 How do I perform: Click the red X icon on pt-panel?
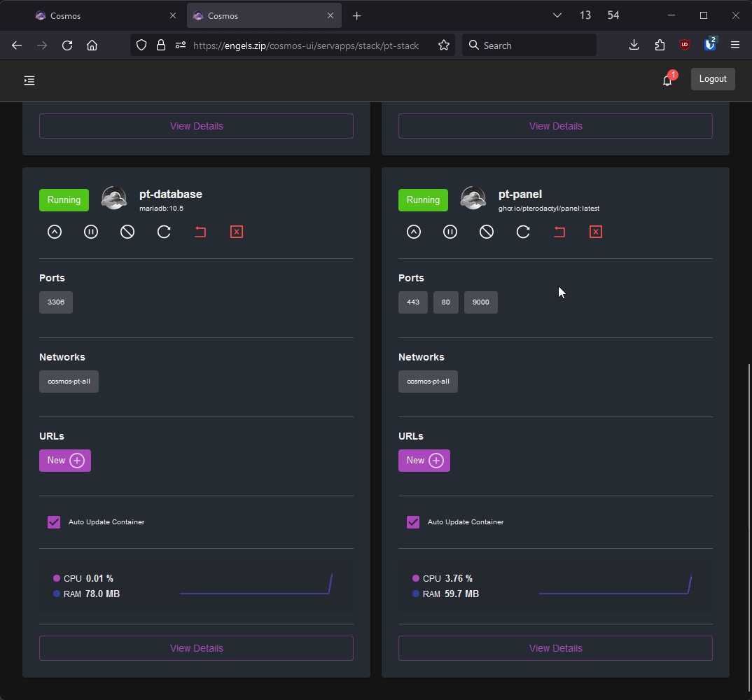pyautogui.click(x=596, y=232)
